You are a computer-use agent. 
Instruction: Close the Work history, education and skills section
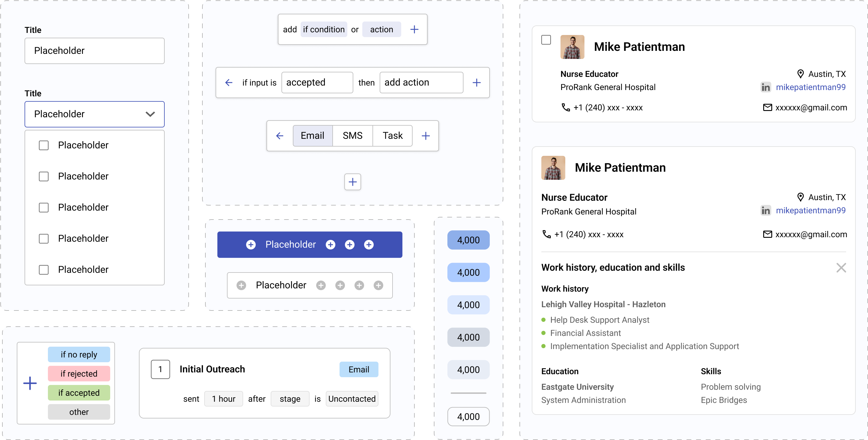tap(841, 268)
